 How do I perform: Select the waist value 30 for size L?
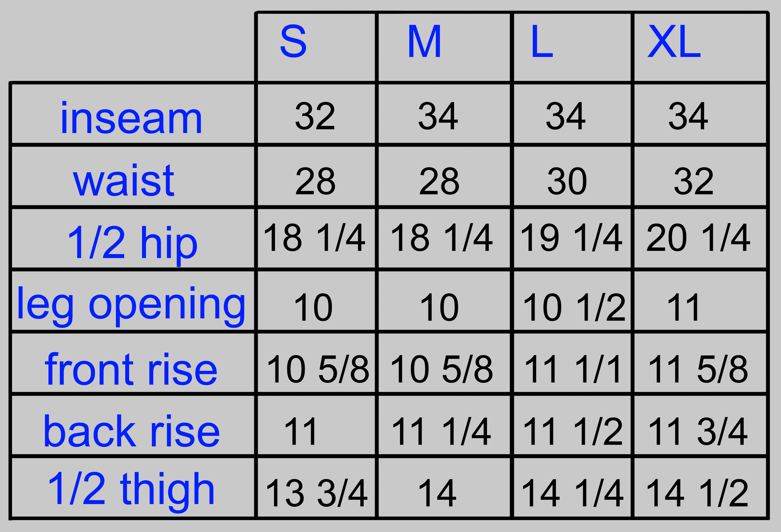tap(567, 181)
